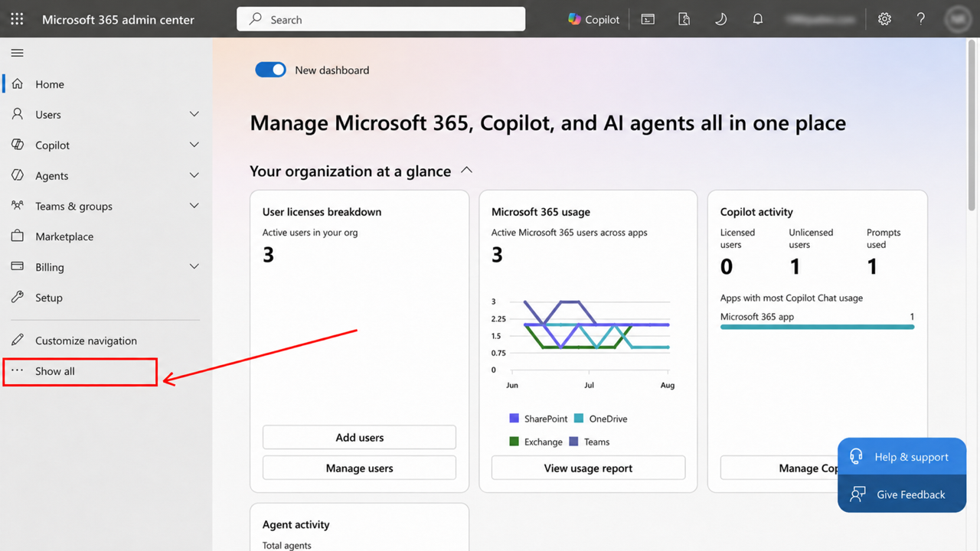Viewport: 980px width, 551px height.
Task: Collapse Your organization at a glance section
Action: click(x=466, y=171)
